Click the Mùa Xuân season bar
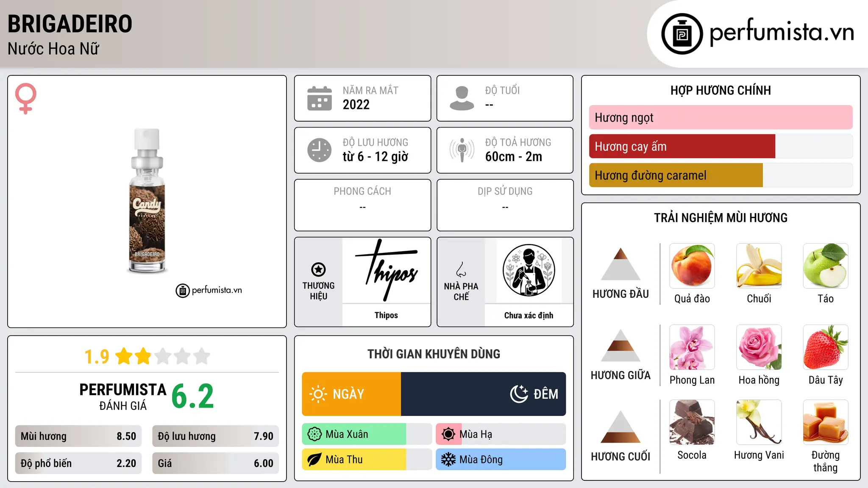 (x=367, y=434)
